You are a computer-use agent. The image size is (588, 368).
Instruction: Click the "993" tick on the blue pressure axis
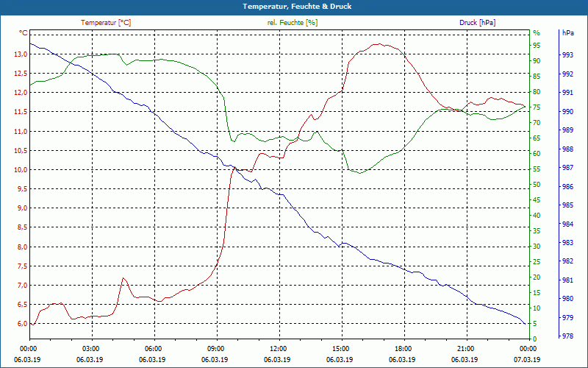pyautogui.click(x=567, y=55)
